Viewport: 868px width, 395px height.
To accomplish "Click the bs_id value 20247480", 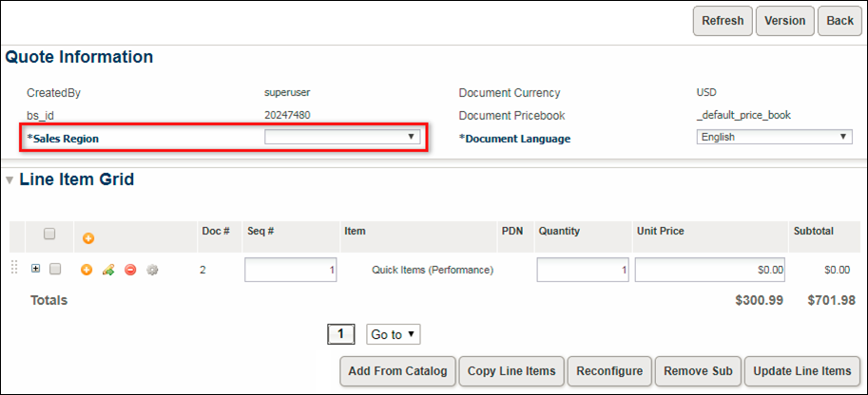I will pyautogui.click(x=287, y=115).
